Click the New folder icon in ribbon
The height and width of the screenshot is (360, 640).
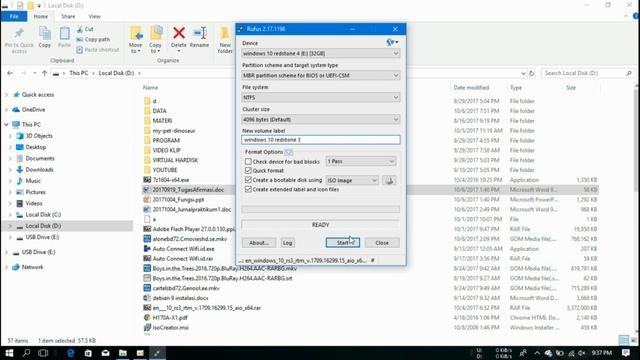[x=225, y=40]
